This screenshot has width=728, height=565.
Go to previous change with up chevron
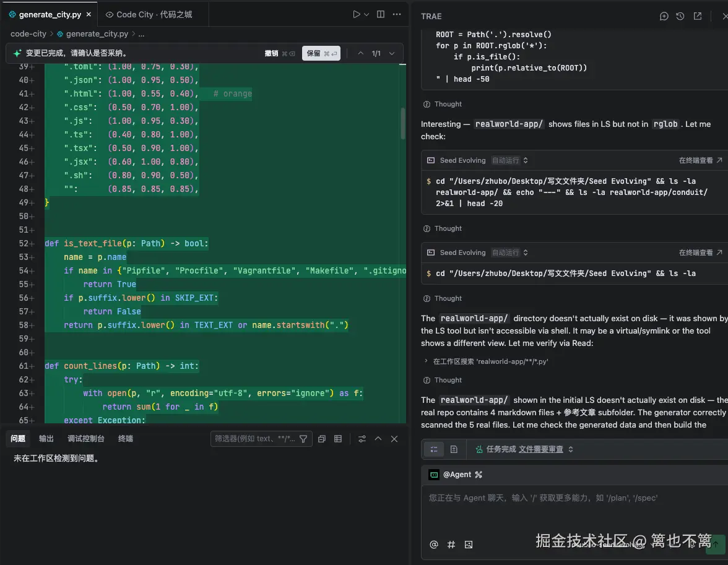pyautogui.click(x=360, y=53)
